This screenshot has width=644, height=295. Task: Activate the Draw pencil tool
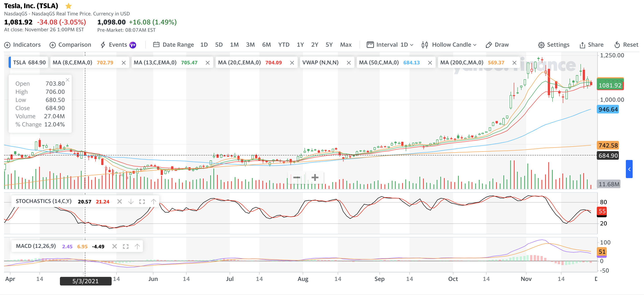[497, 45]
